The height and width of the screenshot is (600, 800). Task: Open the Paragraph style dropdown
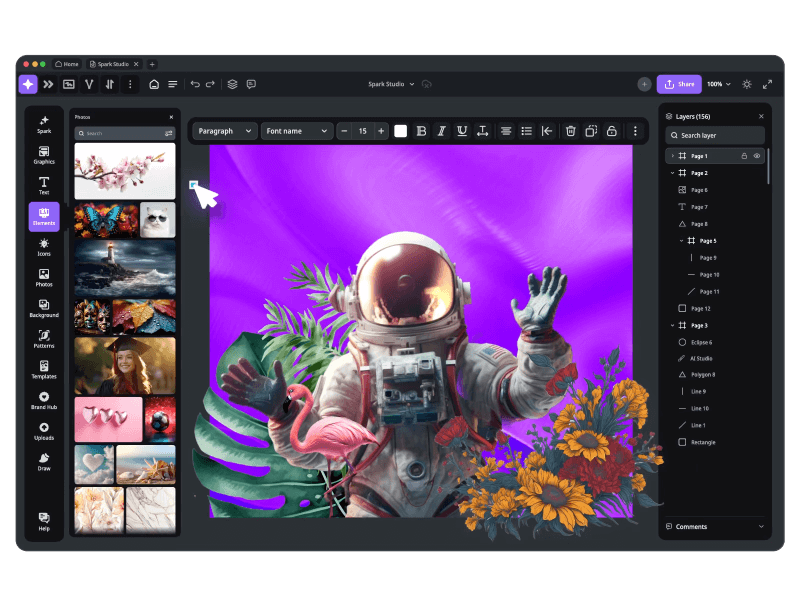pyautogui.click(x=224, y=131)
